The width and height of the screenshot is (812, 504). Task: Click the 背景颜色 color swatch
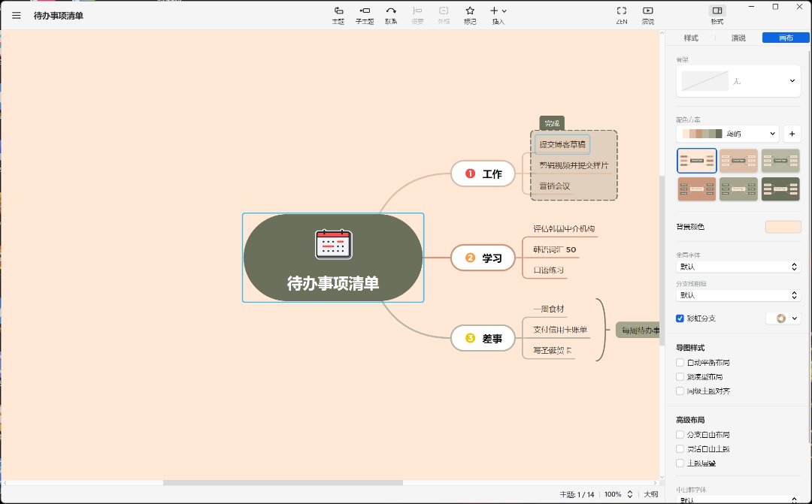click(783, 227)
